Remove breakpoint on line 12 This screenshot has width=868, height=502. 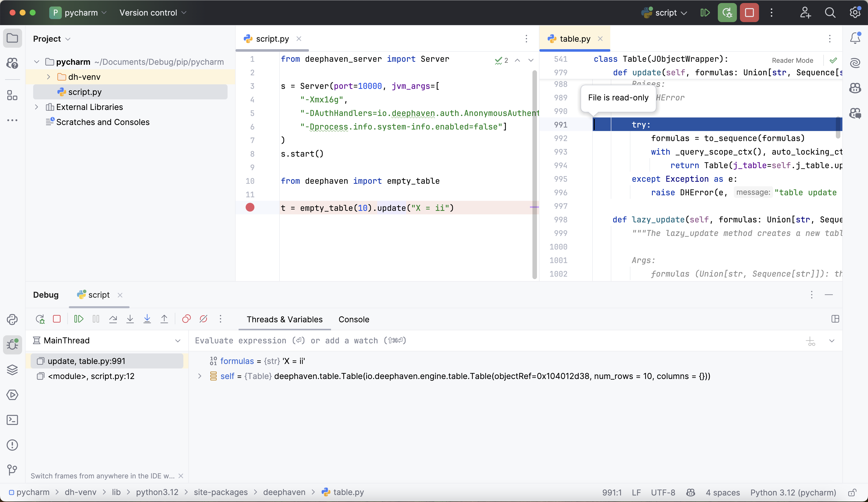(250, 208)
